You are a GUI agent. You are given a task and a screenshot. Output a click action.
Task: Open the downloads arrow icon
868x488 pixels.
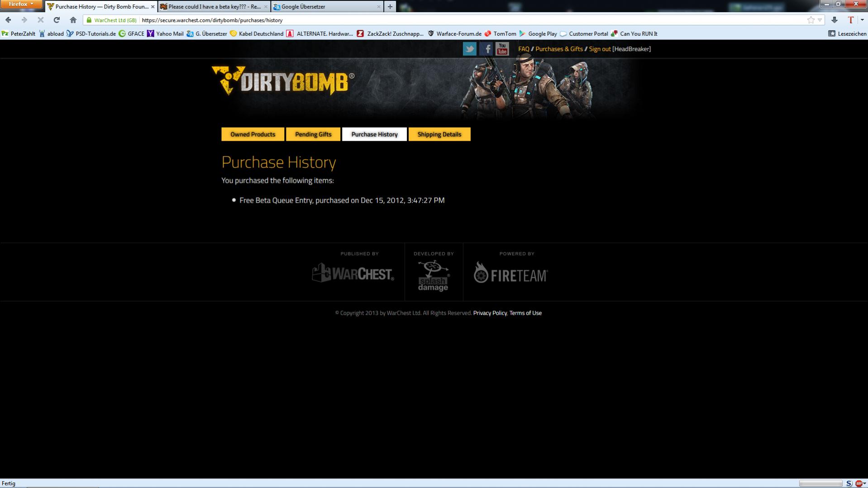point(834,20)
